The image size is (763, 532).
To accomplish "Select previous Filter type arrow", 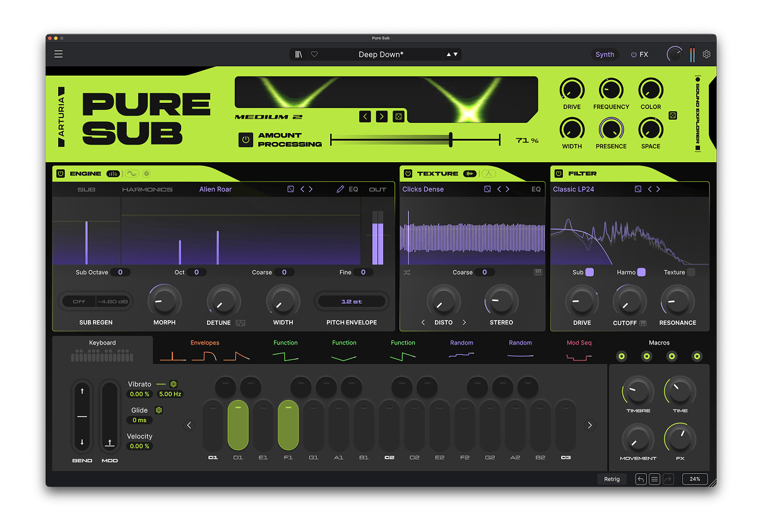I will point(649,189).
